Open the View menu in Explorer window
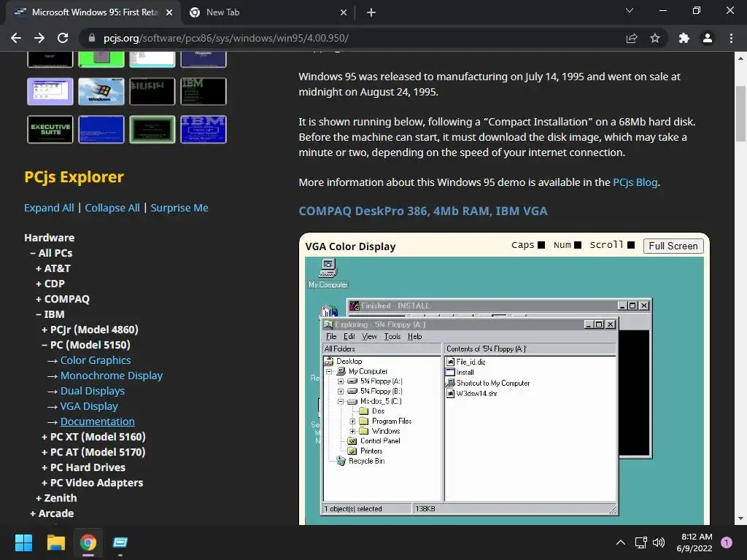The width and height of the screenshot is (747, 560). point(369,337)
